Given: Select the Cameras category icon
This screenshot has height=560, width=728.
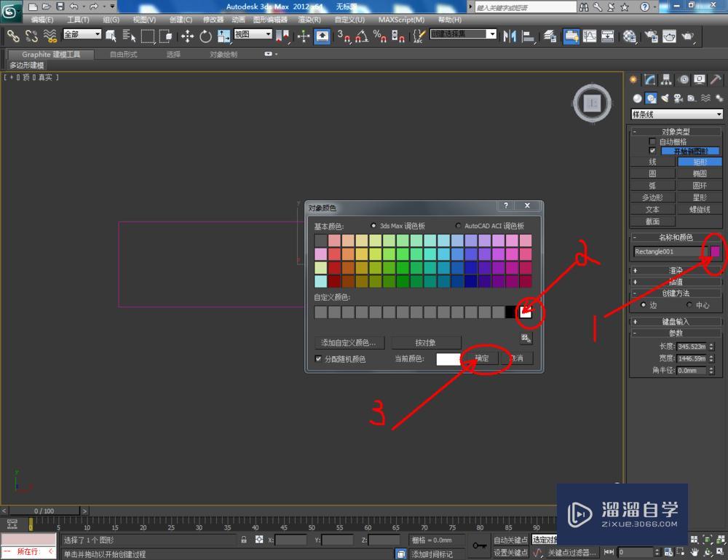Looking at the screenshot, I should pos(678,98).
